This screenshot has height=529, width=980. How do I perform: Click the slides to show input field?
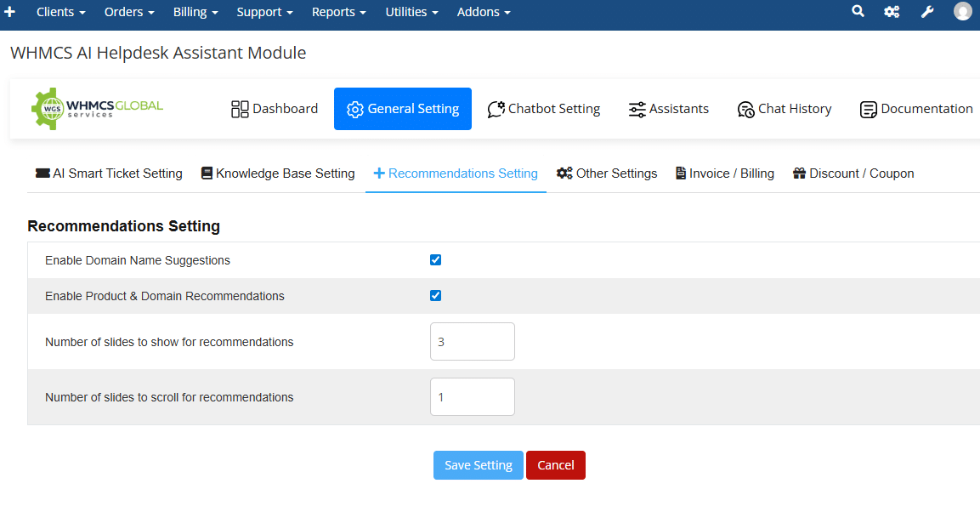pos(472,342)
